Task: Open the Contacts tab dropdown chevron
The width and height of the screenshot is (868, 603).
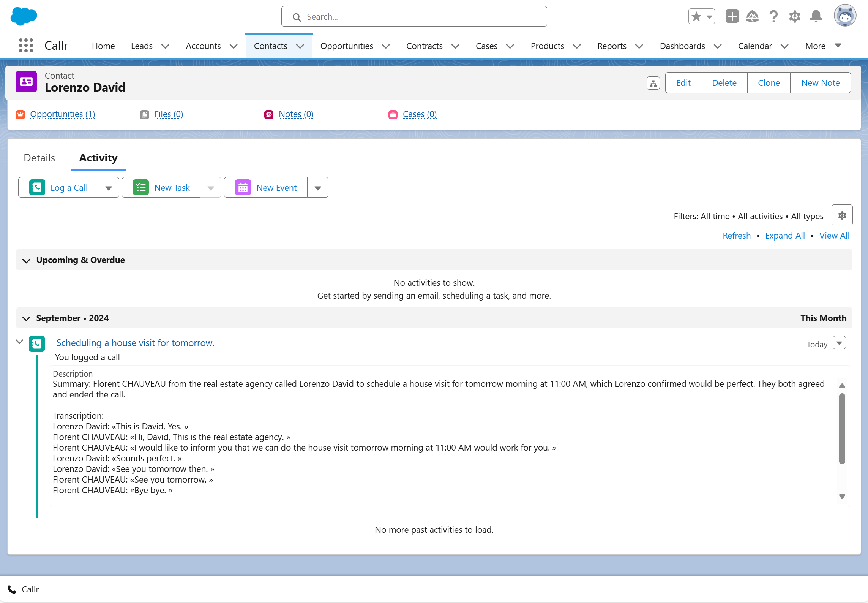Action: tap(300, 46)
